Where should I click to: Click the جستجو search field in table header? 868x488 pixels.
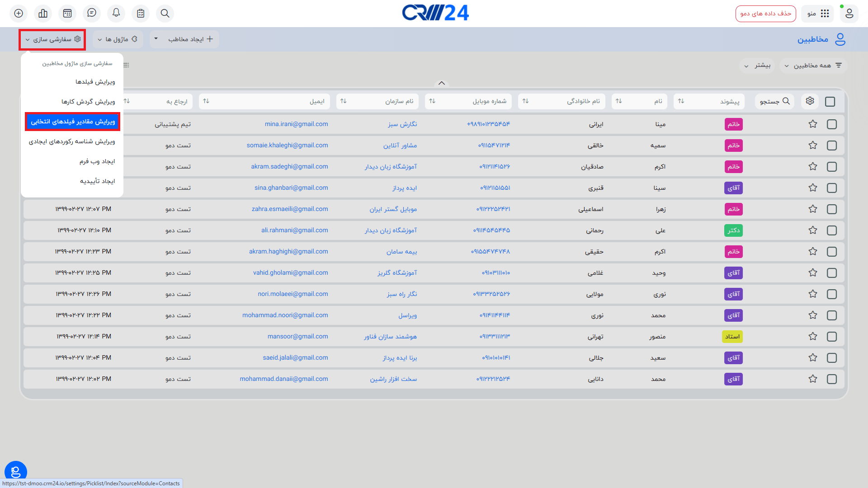(x=774, y=101)
